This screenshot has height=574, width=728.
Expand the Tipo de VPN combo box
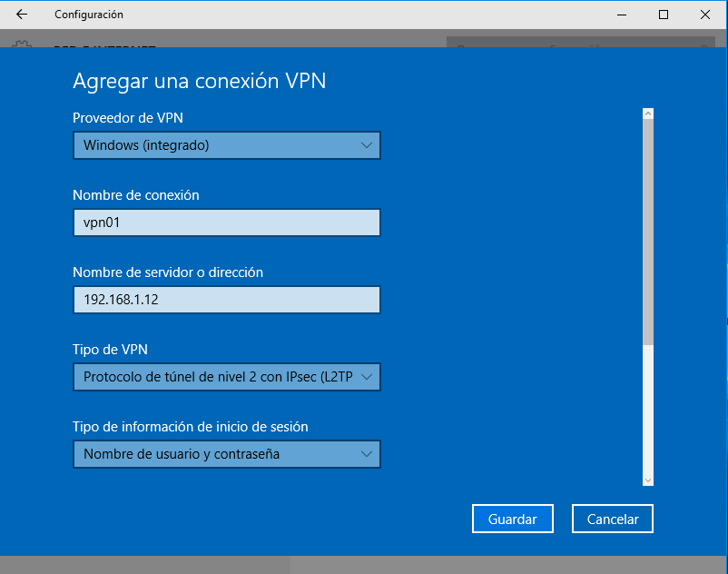[x=226, y=377]
